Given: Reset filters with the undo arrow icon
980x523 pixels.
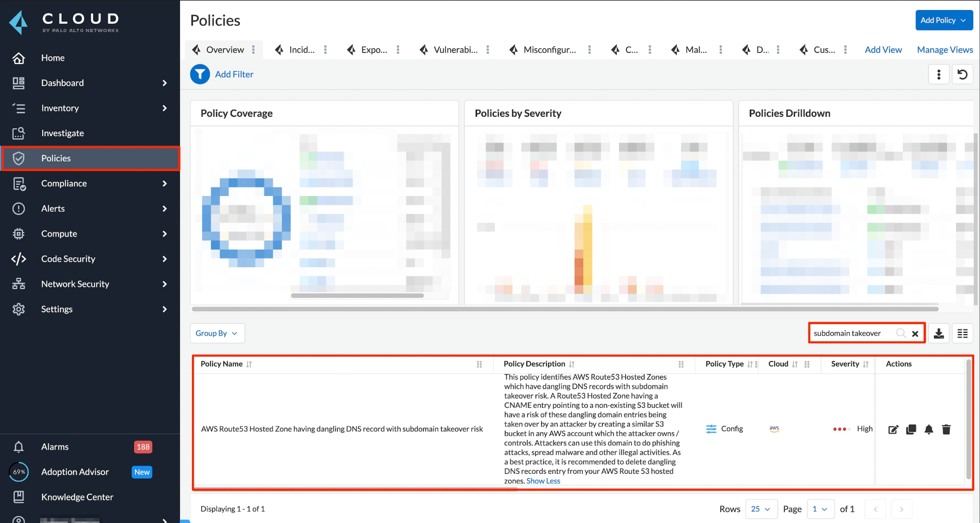Looking at the screenshot, I should [962, 74].
